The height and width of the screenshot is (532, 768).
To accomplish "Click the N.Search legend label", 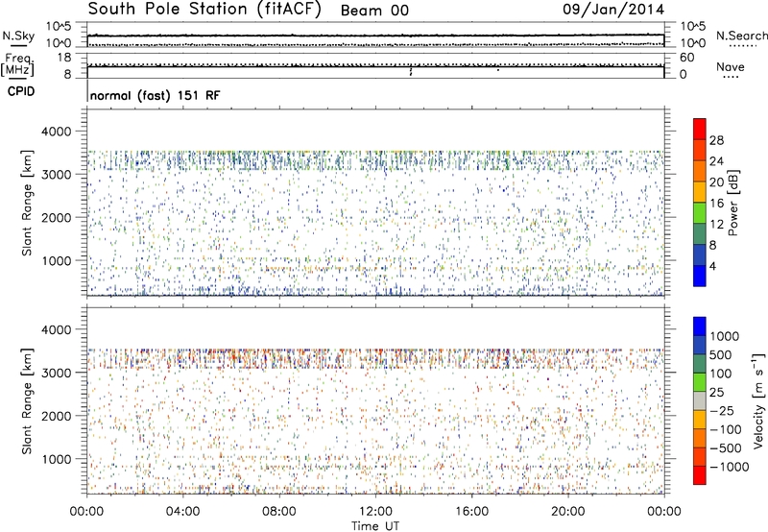I will click(741, 36).
